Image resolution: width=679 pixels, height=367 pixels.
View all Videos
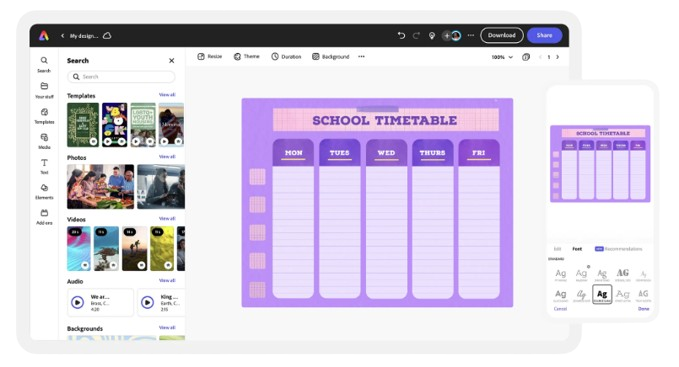[167, 219]
